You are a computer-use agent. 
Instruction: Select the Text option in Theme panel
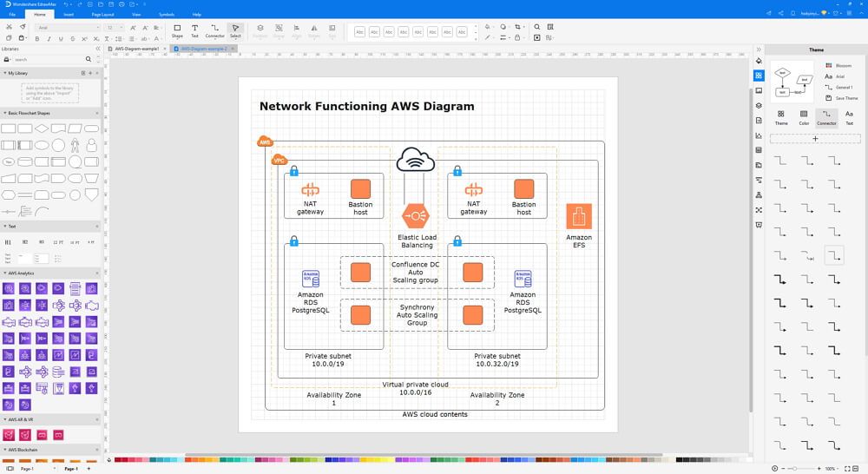(849, 117)
